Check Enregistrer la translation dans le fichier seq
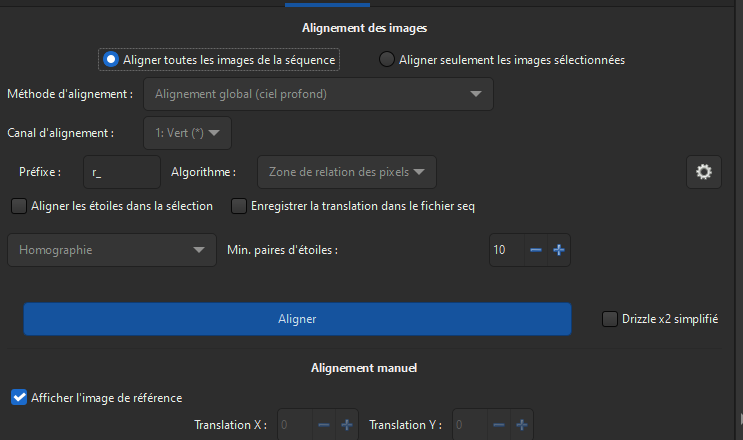 (238, 206)
